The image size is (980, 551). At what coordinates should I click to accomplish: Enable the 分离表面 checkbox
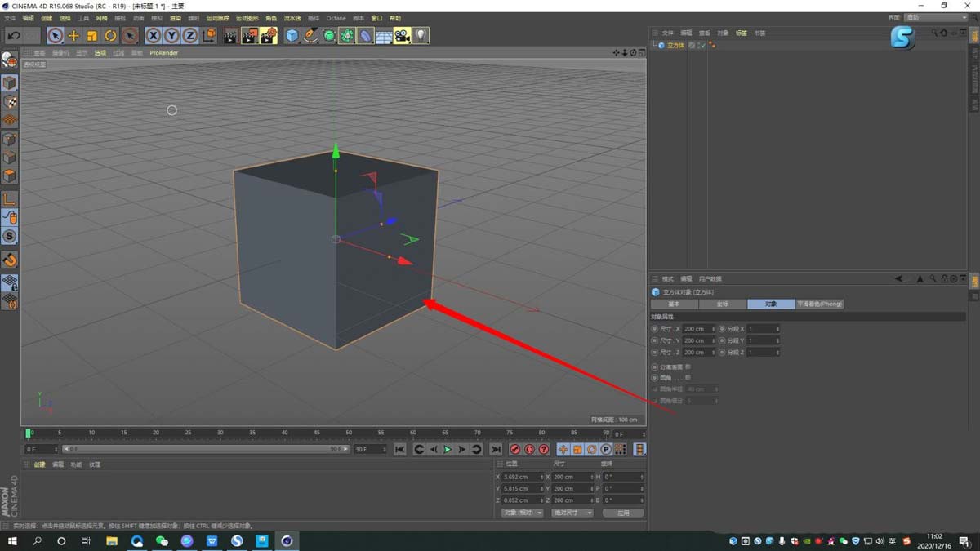pos(688,367)
